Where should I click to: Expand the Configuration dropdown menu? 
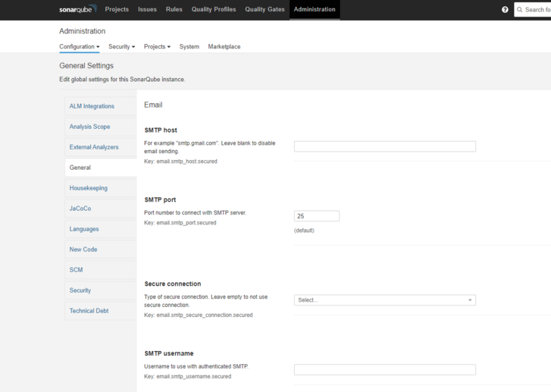click(79, 47)
